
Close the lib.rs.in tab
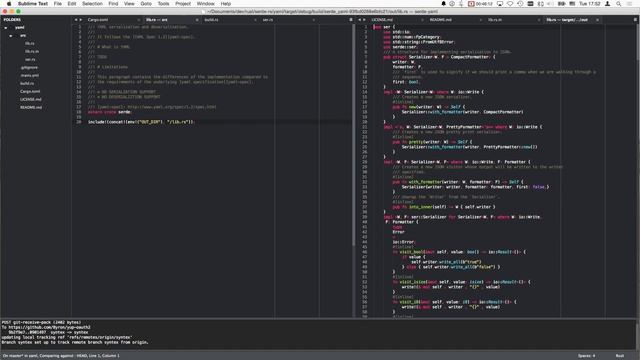coord(539,20)
